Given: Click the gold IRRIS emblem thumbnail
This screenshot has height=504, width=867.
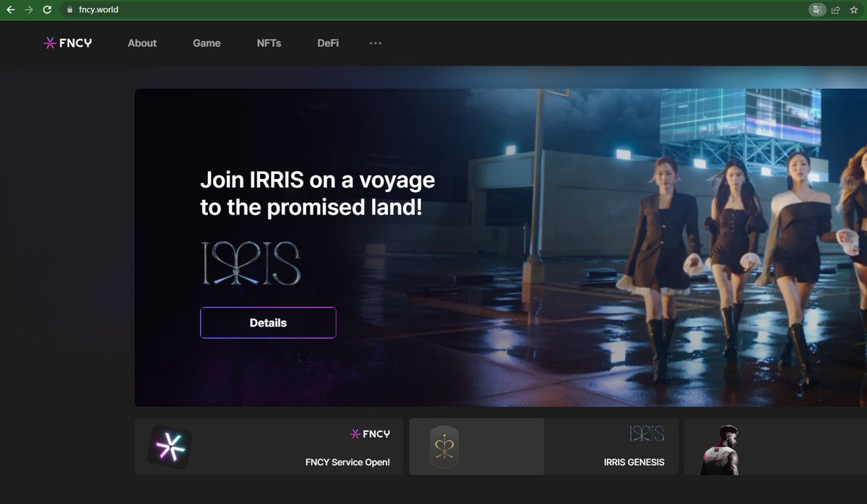Looking at the screenshot, I should 444,446.
